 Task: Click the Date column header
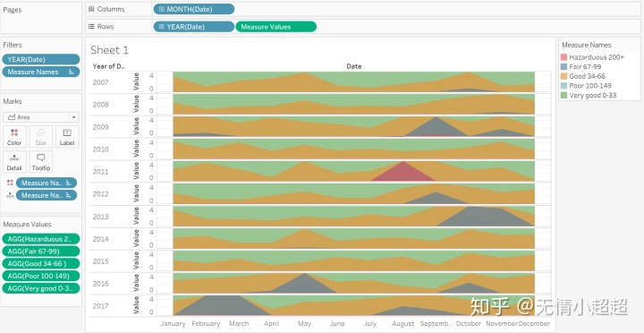[353, 66]
